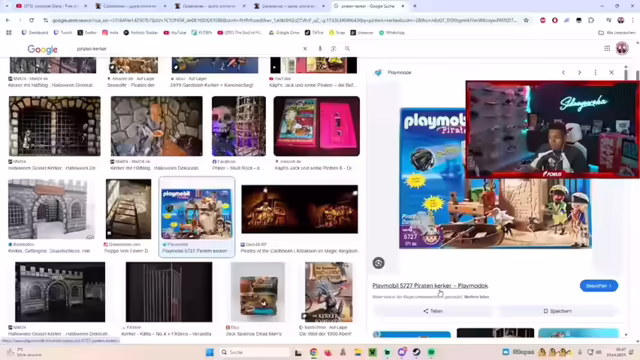Open Windows Start menu on taskbar

pyautogui.click(x=210, y=352)
